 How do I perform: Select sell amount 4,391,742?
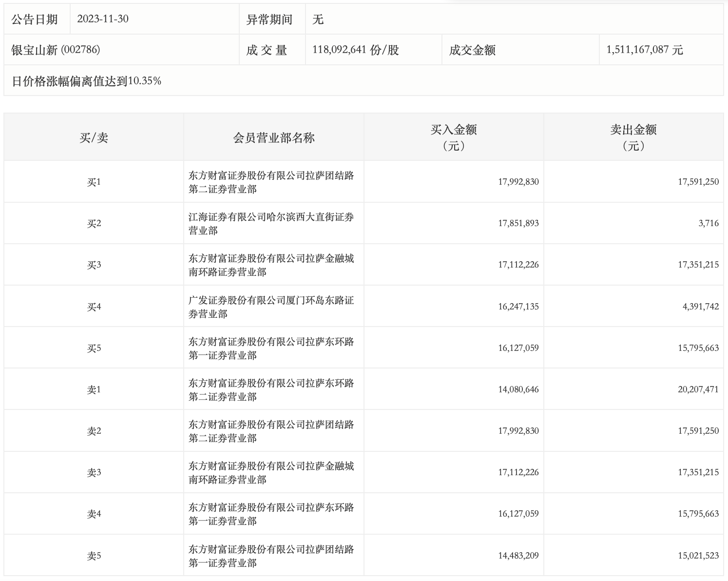click(700, 307)
